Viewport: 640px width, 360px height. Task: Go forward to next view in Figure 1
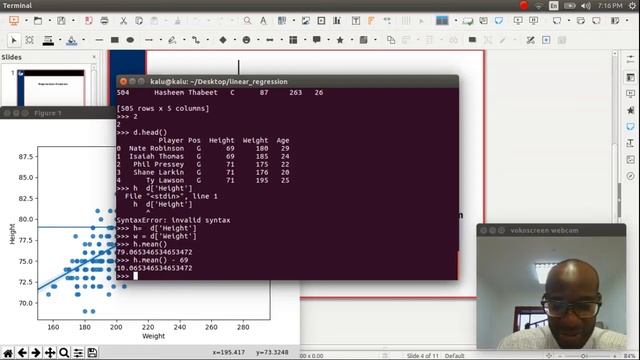coord(36,353)
